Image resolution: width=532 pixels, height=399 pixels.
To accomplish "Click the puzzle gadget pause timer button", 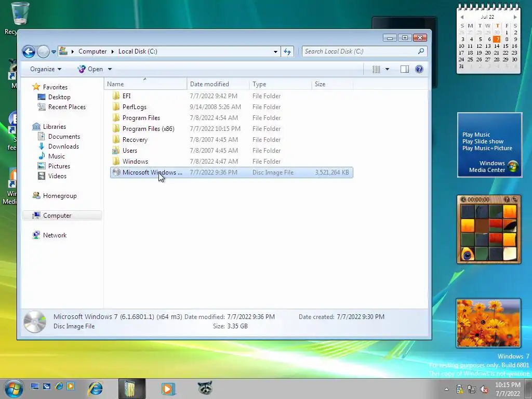I will [463, 199].
